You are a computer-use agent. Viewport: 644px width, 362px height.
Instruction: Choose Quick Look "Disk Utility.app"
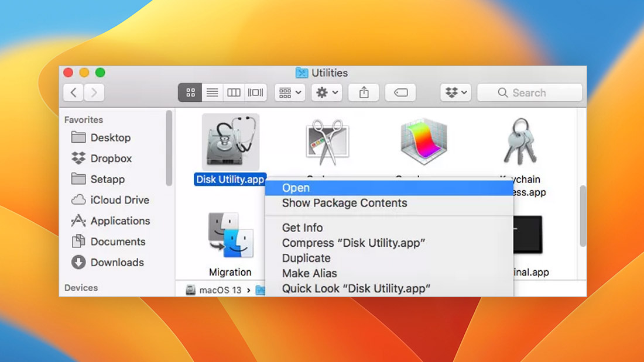389,288
